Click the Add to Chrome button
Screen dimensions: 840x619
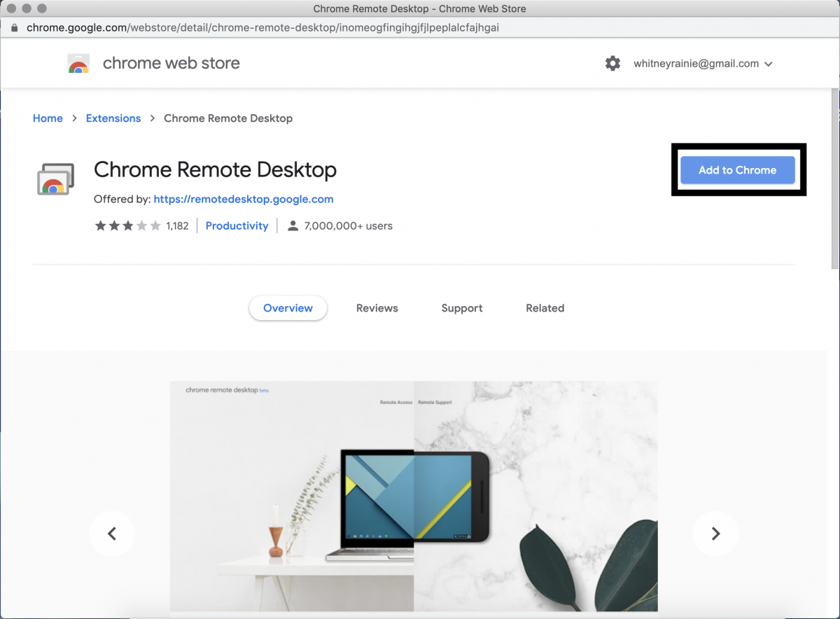[x=738, y=170]
